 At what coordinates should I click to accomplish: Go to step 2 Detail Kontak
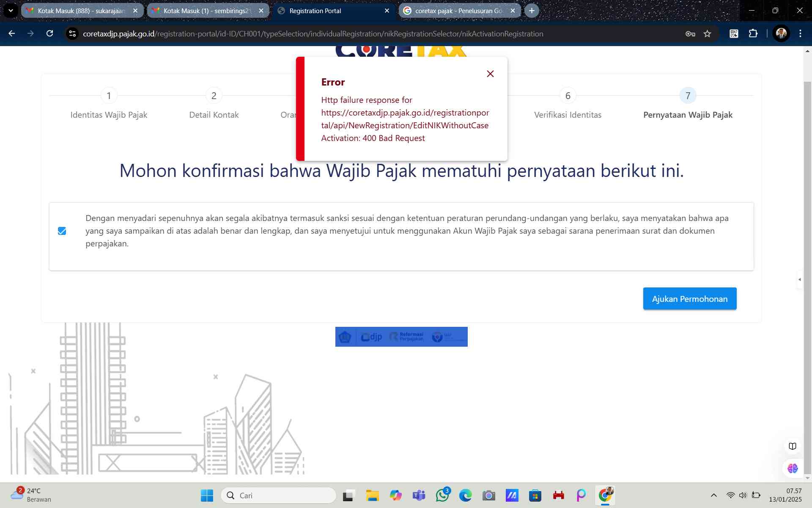214,96
